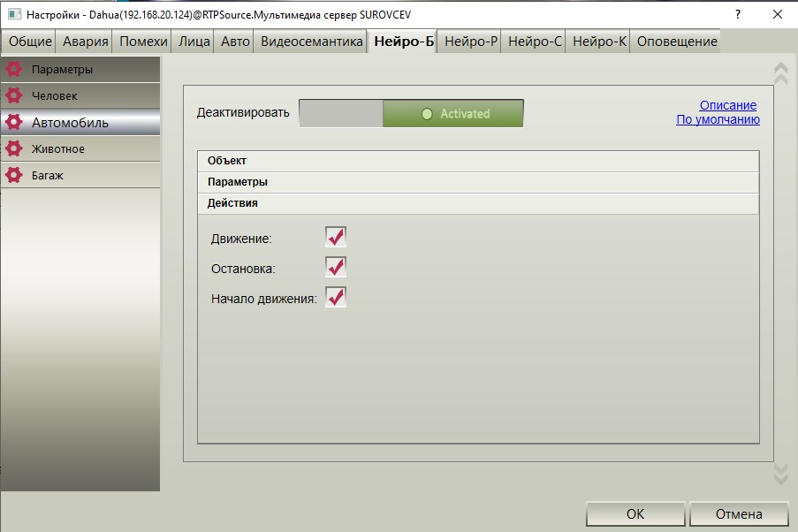Click the gear icon next to Человек
This screenshot has width=798, height=532.
coord(14,95)
